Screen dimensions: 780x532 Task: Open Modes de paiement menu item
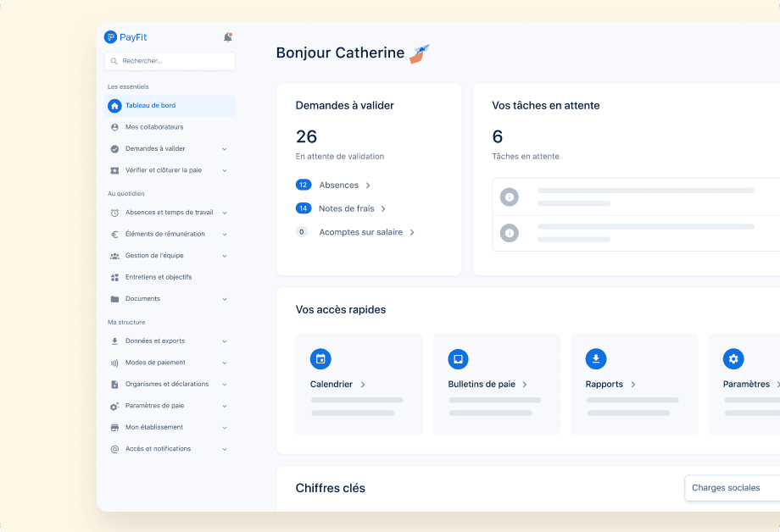tap(170, 363)
